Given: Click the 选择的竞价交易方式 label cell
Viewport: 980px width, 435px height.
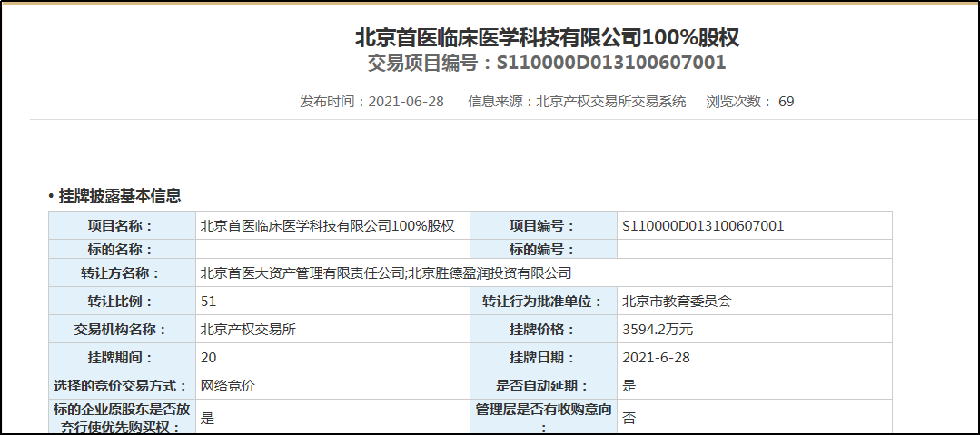Looking at the screenshot, I should (x=121, y=386).
